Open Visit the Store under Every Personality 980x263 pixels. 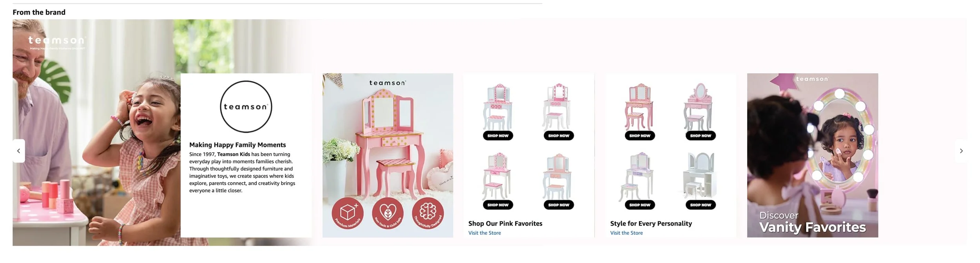pos(626,233)
